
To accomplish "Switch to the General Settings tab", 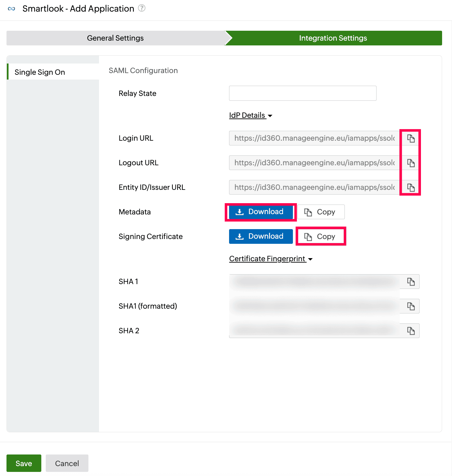I will point(115,38).
